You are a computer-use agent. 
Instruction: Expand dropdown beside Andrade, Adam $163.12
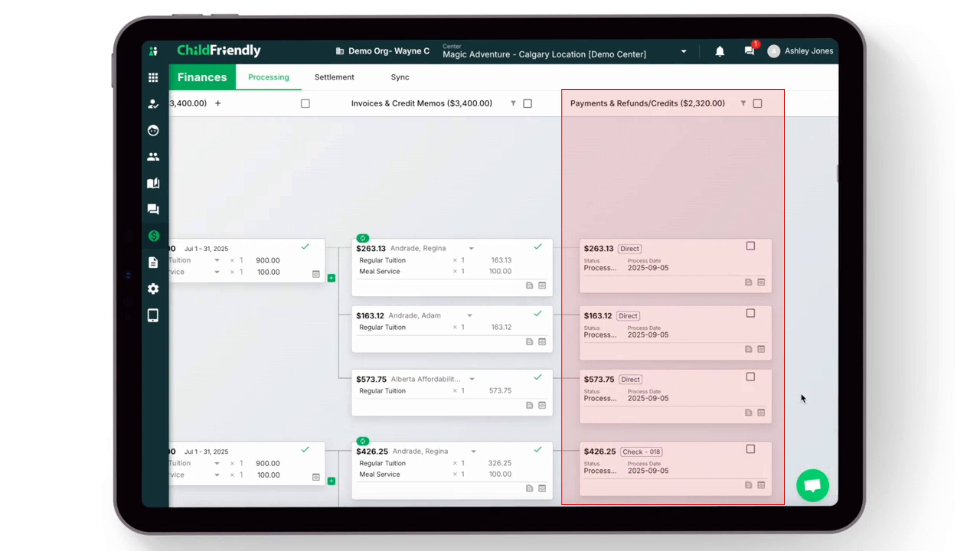click(470, 315)
